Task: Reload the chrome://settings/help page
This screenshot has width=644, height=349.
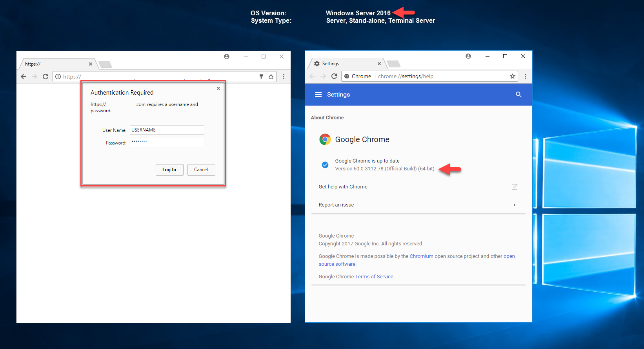Action: pyautogui.click(x=334, y=76)
